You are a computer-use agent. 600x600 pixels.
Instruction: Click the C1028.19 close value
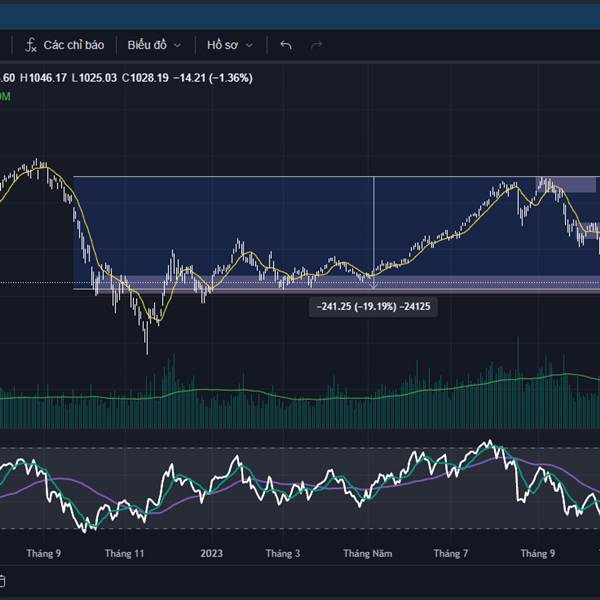(x=145, y=78)
